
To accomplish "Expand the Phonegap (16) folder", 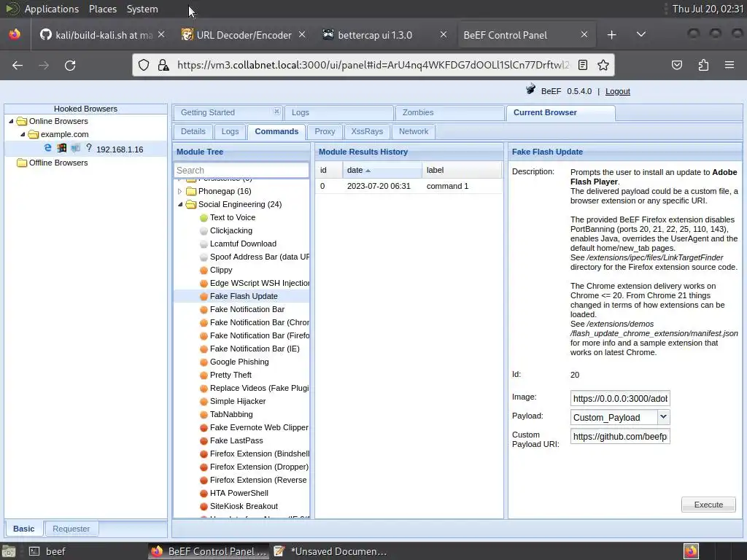I will [x=179, y=192].
